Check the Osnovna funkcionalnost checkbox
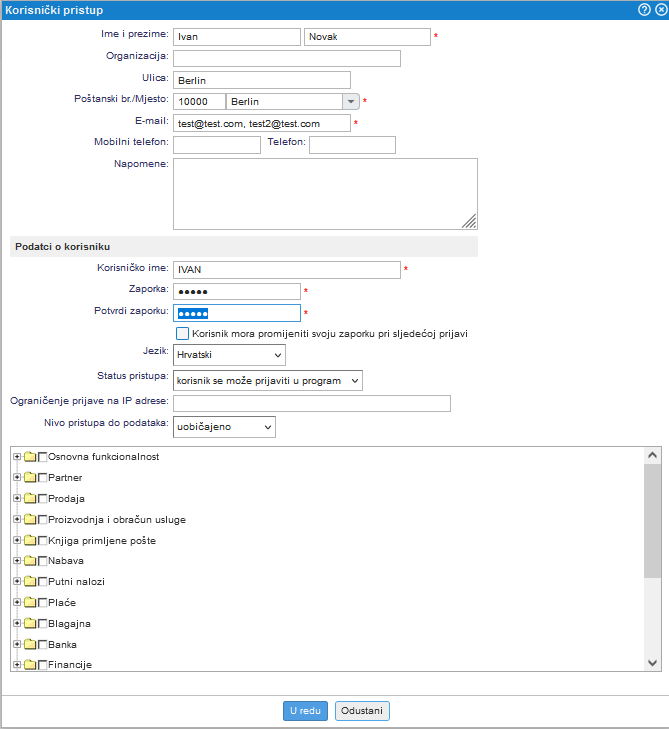This screenshot has height=729, width=669. click(x=42, y=457)
